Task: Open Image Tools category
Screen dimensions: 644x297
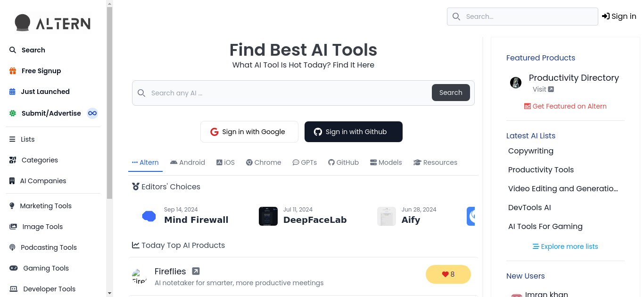Action: click(42, 227)
